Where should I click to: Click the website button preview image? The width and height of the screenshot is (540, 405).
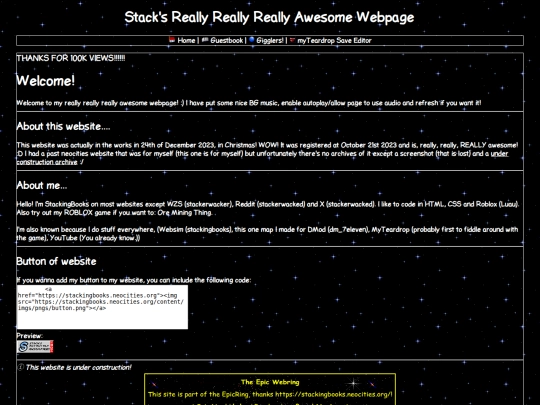coord(35,346)
